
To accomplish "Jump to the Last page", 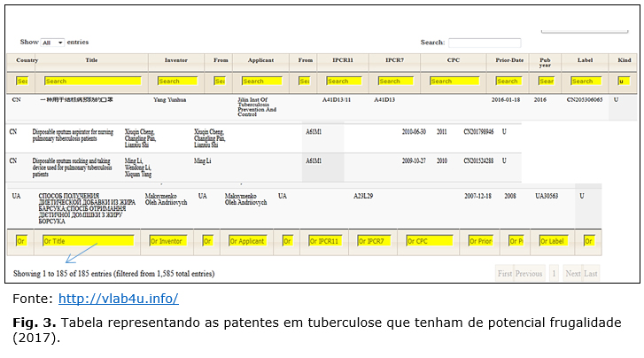I will (591, 273).
